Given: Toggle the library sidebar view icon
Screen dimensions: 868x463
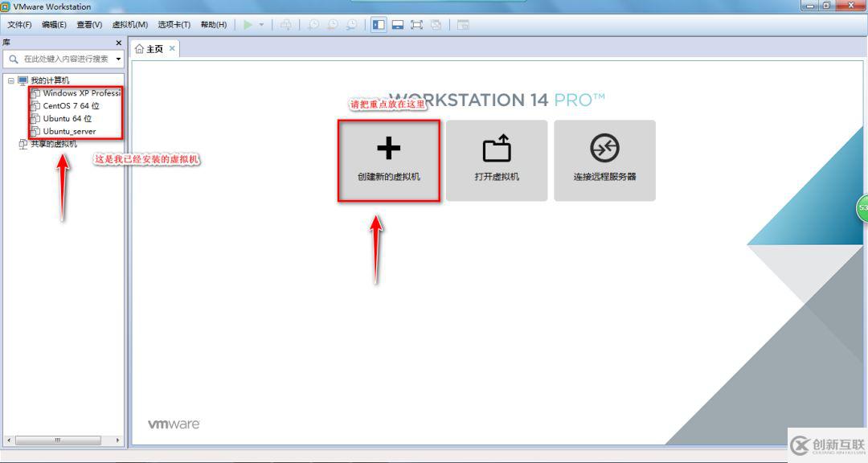Looking at the screenshot, I should [x=379, y=25].
